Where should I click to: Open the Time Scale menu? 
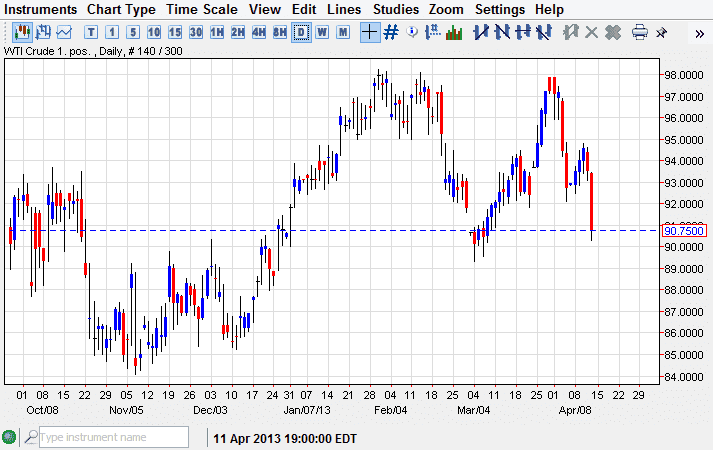[201, 9]
